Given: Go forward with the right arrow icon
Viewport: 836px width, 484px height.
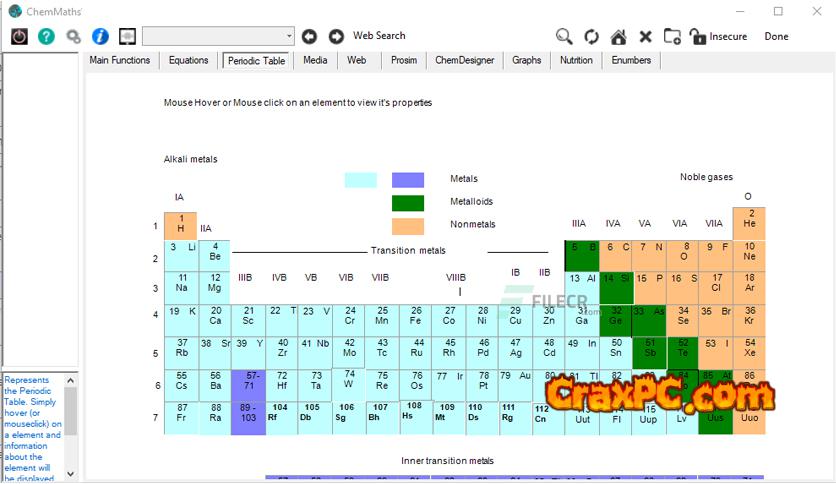Looking at the screenshot, I should point(336,36).
